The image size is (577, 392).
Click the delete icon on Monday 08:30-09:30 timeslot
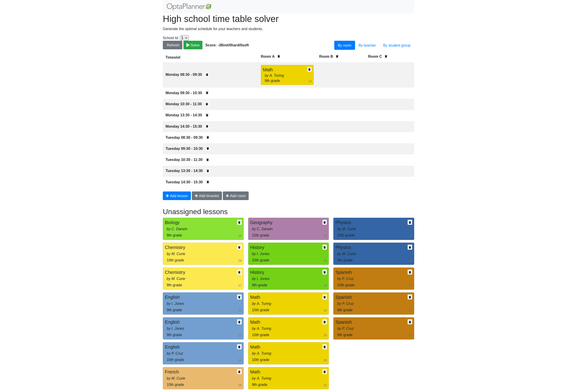(x=207, y=74)
